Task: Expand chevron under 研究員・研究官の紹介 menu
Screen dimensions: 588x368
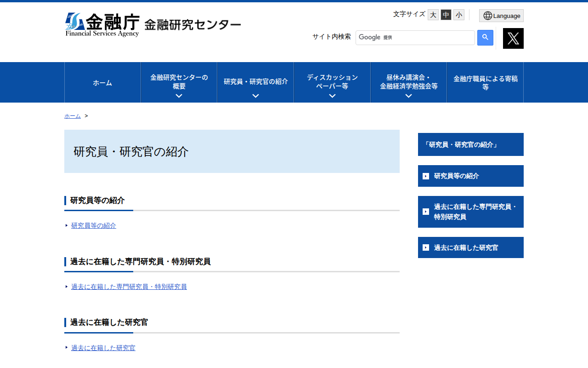Action: coord(256,96)
